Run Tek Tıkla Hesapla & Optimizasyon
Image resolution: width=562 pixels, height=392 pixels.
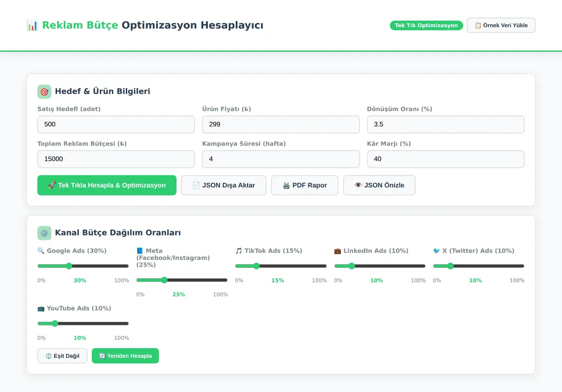point(107,185)
